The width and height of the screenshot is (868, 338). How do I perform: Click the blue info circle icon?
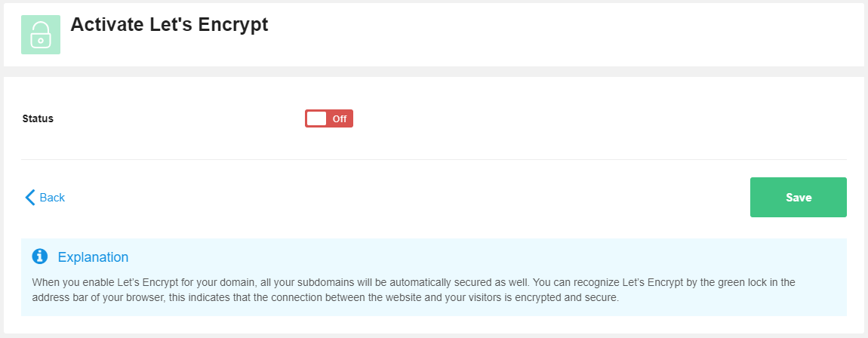coord(40,256)
